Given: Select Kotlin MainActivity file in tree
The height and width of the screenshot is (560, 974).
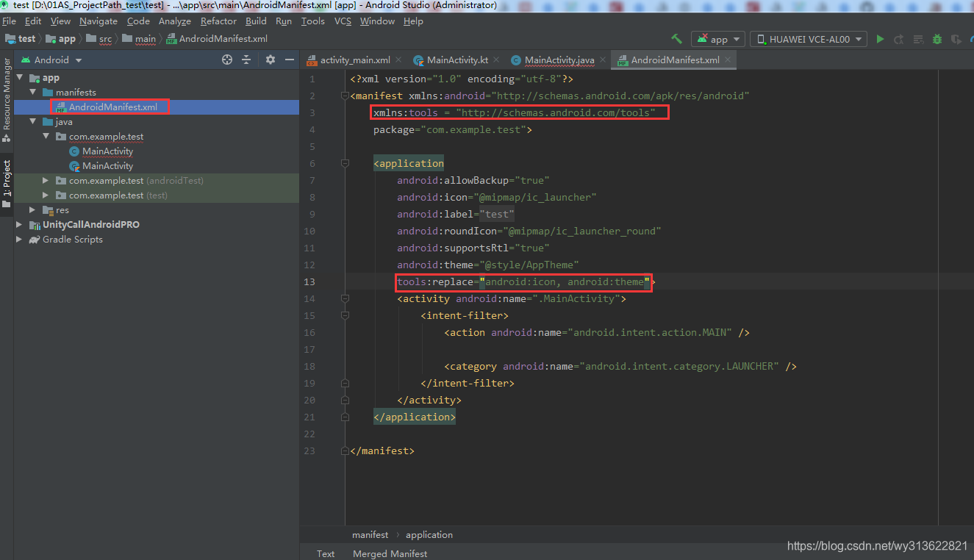Looking at the screenshot, I should [x=157, y=166].
